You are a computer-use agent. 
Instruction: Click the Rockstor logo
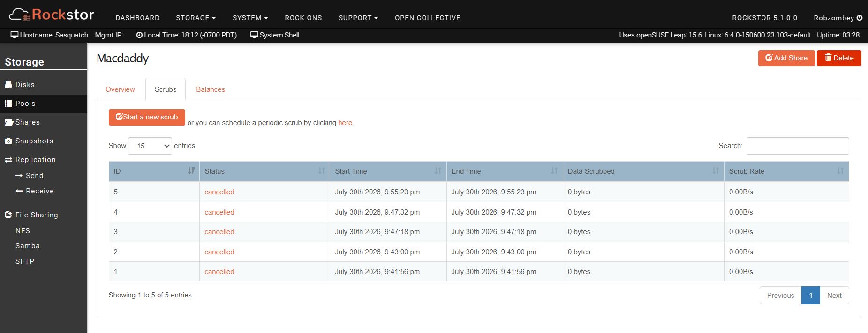tap(52, 15)
